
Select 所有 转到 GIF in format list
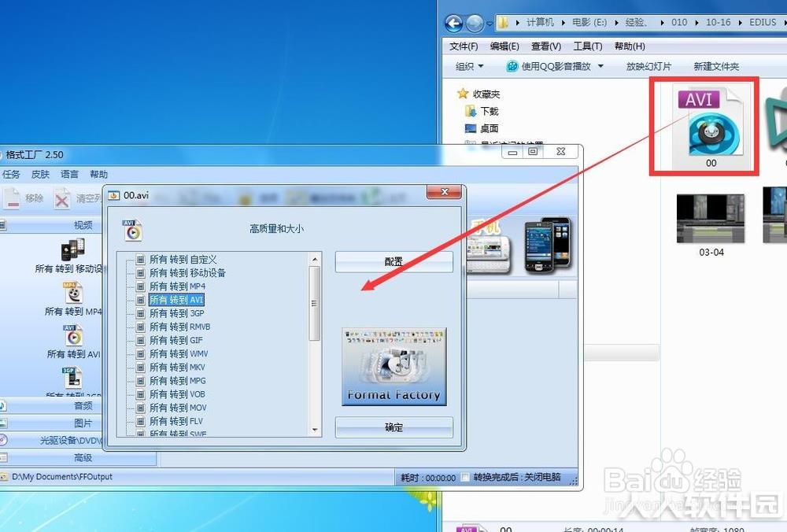pos(176,340)
